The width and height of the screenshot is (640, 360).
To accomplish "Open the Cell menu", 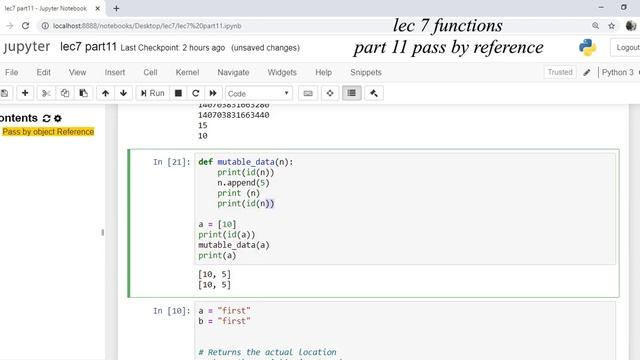I will tap(150, 72).
